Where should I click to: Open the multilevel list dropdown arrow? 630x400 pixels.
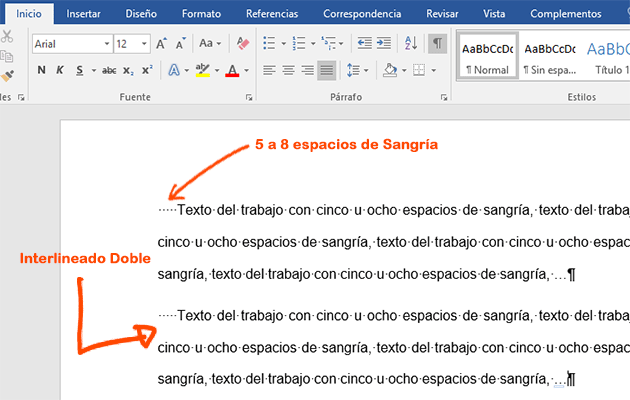point(341,43)
